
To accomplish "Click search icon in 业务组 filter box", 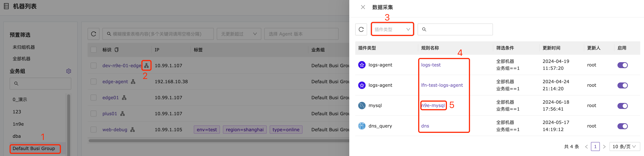I will tap(16, 84).
